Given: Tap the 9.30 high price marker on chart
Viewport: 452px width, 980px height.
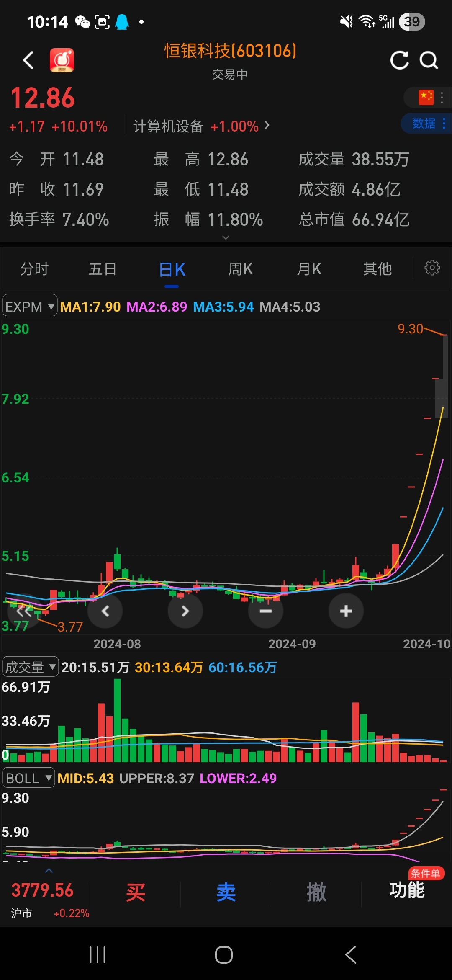Looking at the screenshot, I should (x=410, y=329).
